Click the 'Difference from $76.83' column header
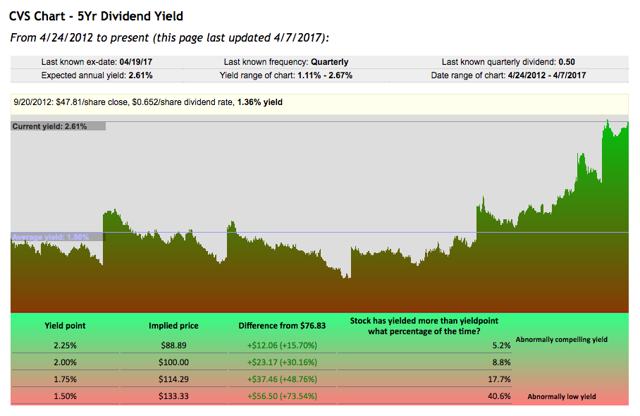640x416 pixels. [x=282, y=326]
